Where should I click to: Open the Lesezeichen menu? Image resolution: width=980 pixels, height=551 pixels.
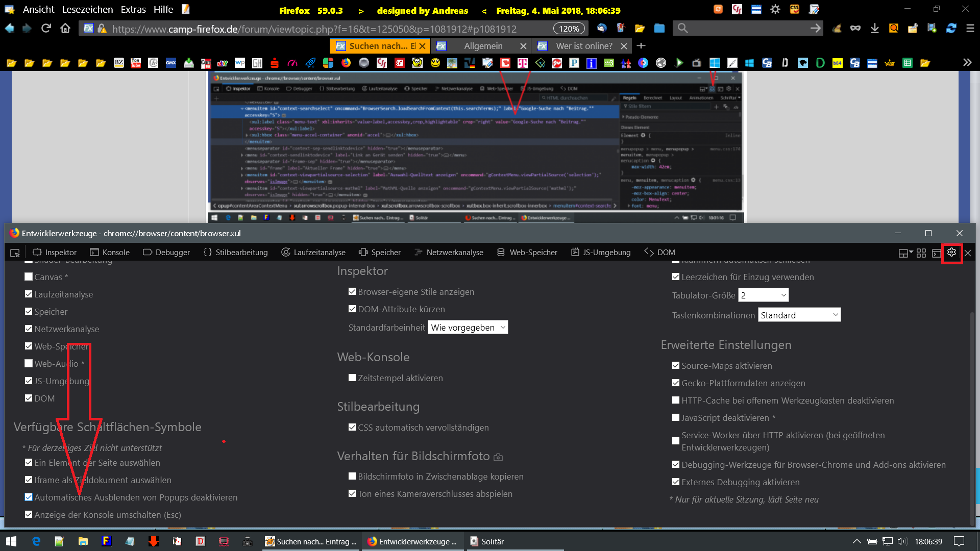87,10
